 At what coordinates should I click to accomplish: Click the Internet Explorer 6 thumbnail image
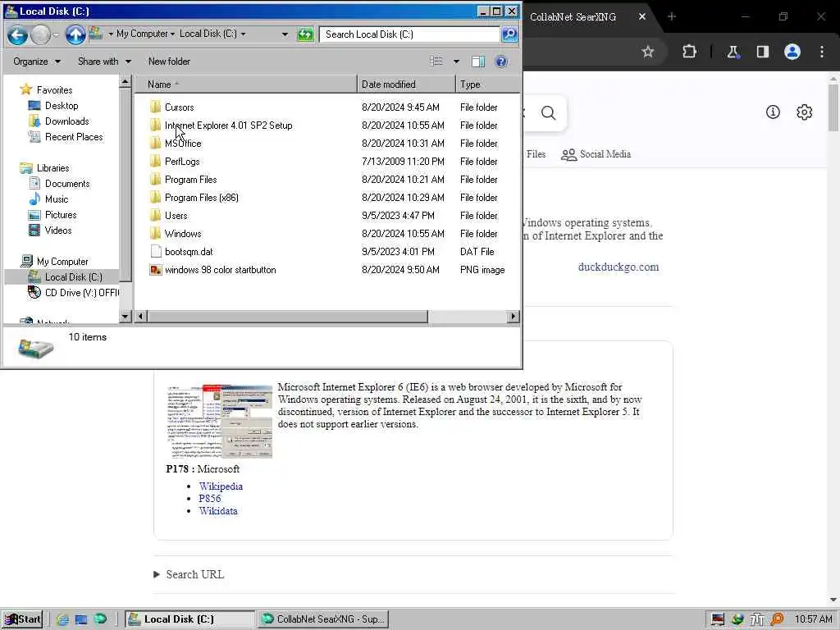tap(220, 421)
